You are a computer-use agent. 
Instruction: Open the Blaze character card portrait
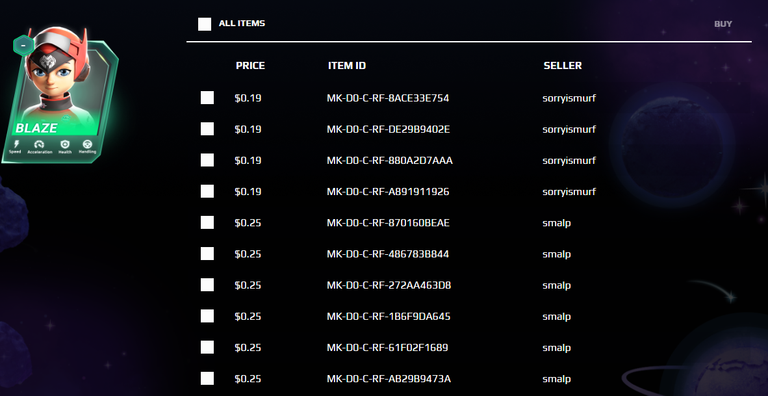coord(59,96)
